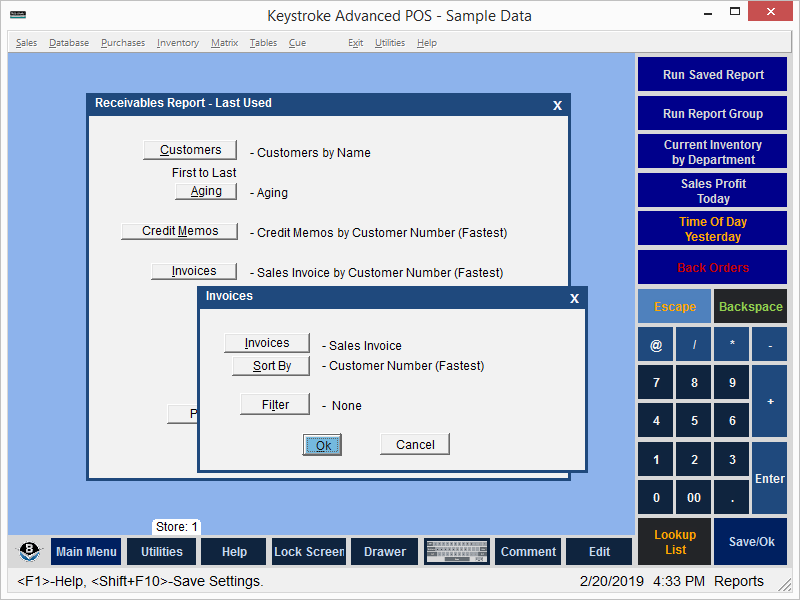Run Saved Report from side panel
This screenshot has height=600, width=800.
[713, 74]
